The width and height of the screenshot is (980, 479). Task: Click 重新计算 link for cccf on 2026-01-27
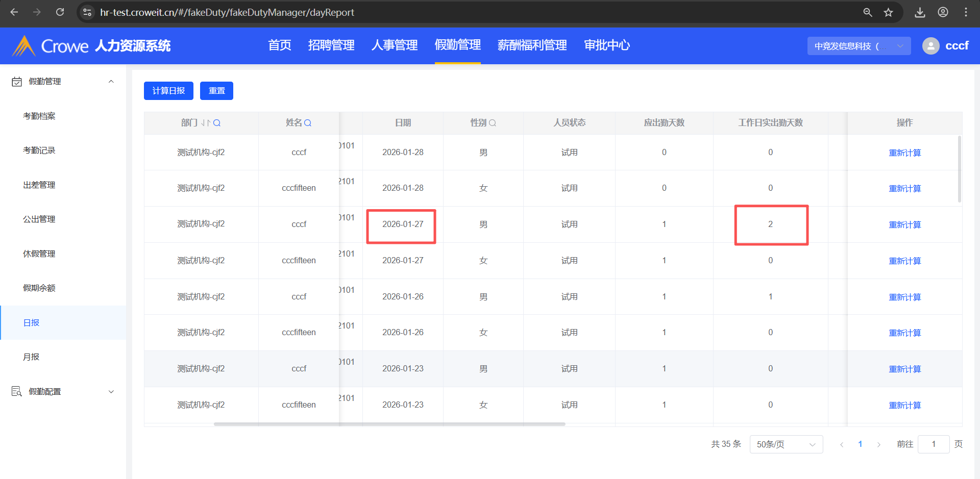(x=904, y=224)
